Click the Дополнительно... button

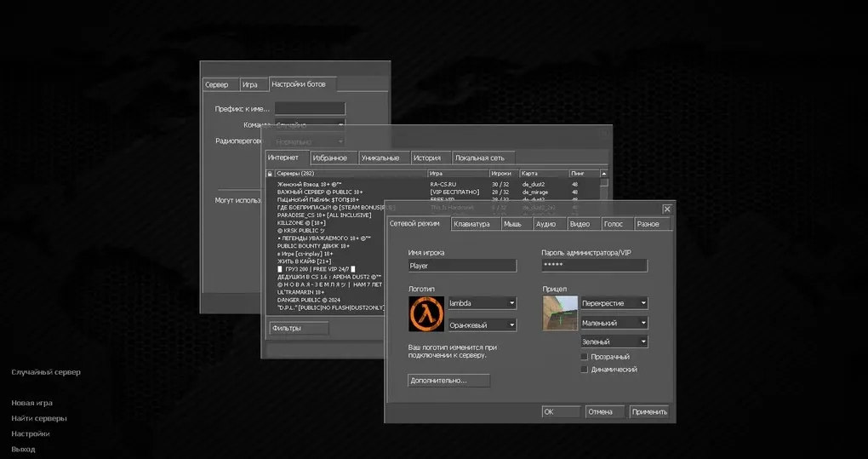448,381
